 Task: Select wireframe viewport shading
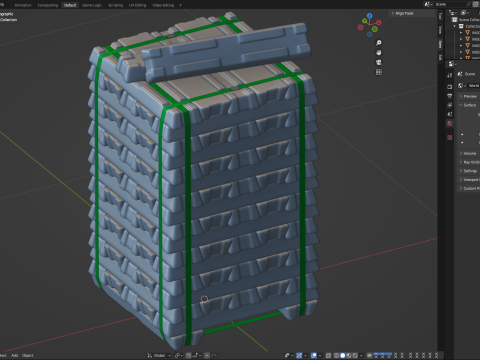click(336, 355)
